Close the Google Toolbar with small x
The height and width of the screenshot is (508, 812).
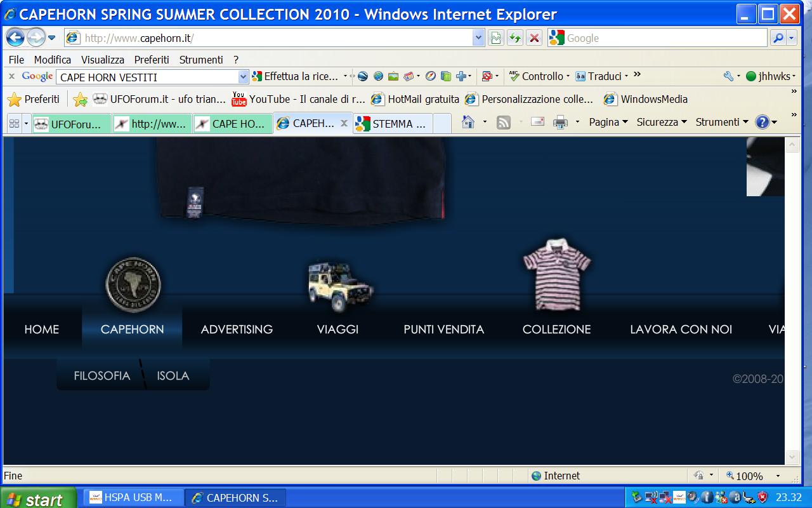click(x=11, y=76)
